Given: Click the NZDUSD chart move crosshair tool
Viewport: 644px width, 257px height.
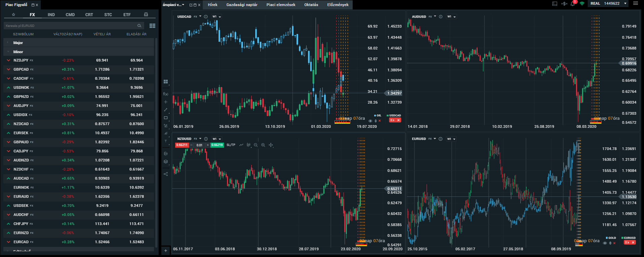Looking at the screenshot, I should [x=271, y=145].
